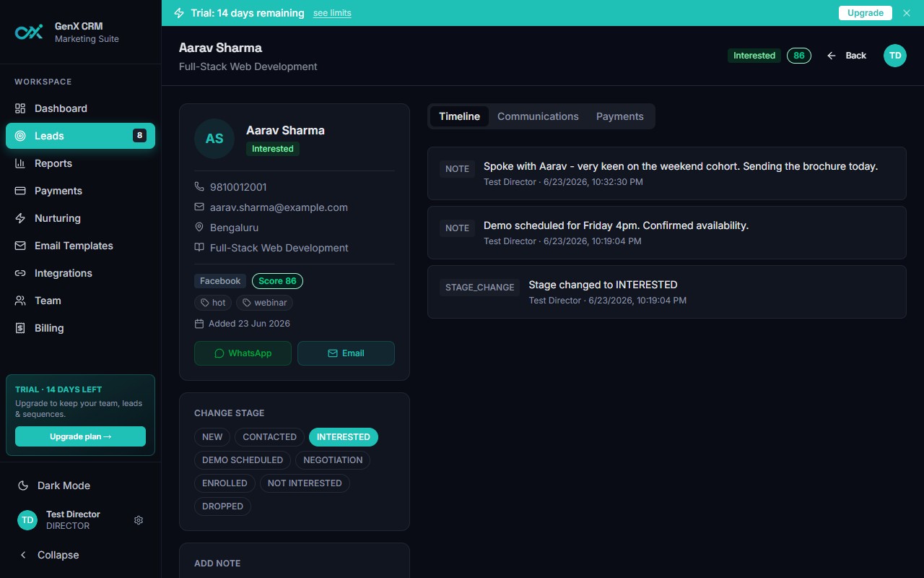Open the Dashboard sidebar item
Image resolution: width=924 pixels, height=578 pixels.
click(x=80, y=108)
